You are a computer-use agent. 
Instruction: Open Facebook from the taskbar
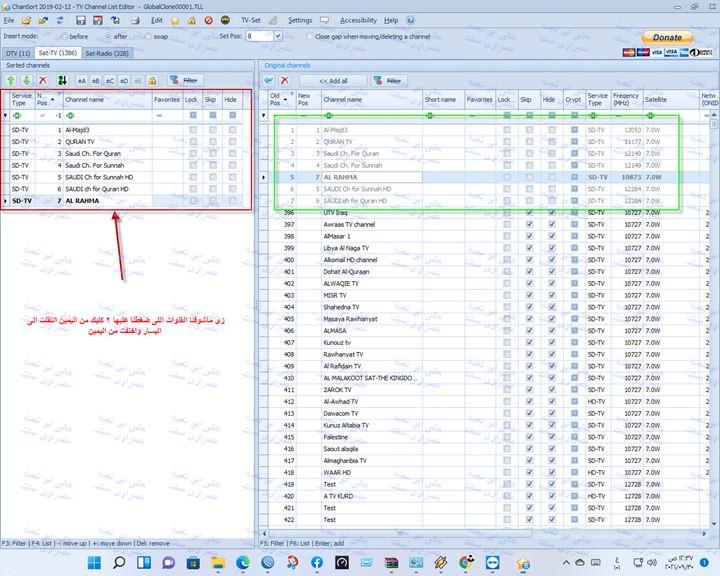coord(317,562)
